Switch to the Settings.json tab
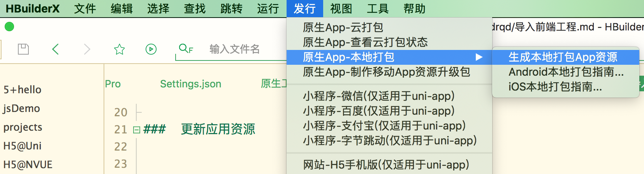Image resolution: width=644 pixels, height=174 pixels. pos(191,84)
